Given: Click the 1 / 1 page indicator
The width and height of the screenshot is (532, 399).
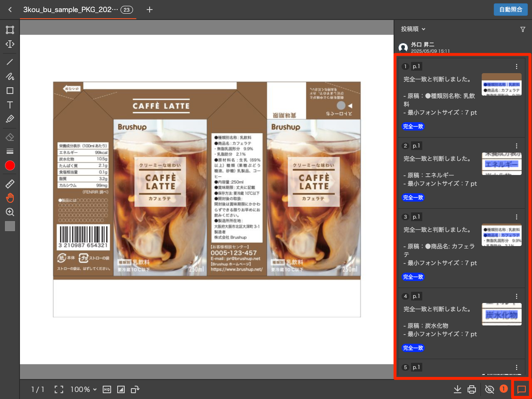Looking at the screenshot, I should [38, 389].
